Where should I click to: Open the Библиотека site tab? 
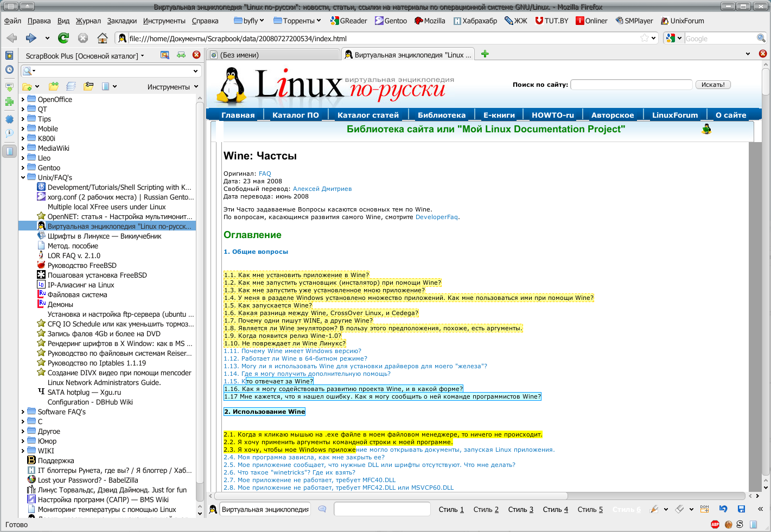pyautogui.click(x=442, y=115)
